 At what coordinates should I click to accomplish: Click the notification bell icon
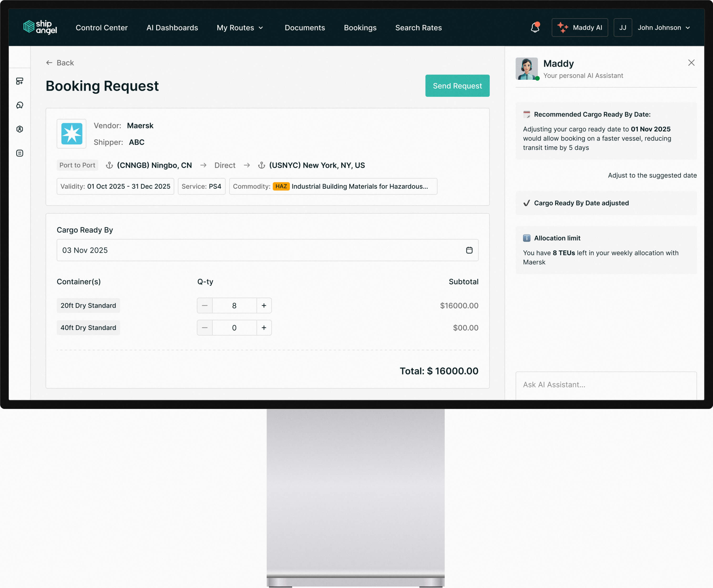point(535,27)
